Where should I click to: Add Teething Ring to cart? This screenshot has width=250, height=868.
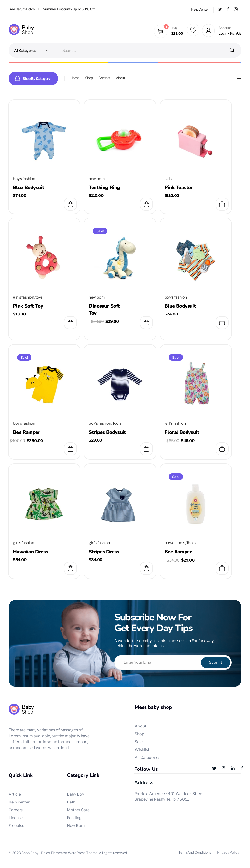coord(146,204)
